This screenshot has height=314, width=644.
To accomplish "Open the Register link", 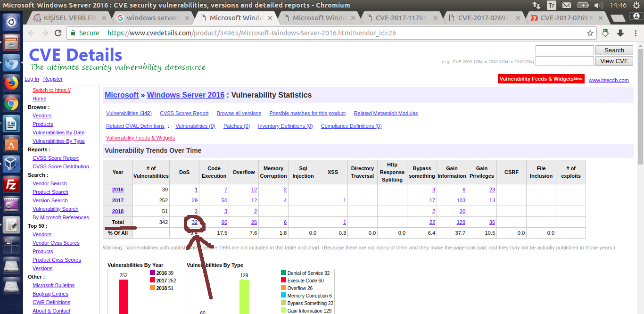I will [x=53, y=79].
